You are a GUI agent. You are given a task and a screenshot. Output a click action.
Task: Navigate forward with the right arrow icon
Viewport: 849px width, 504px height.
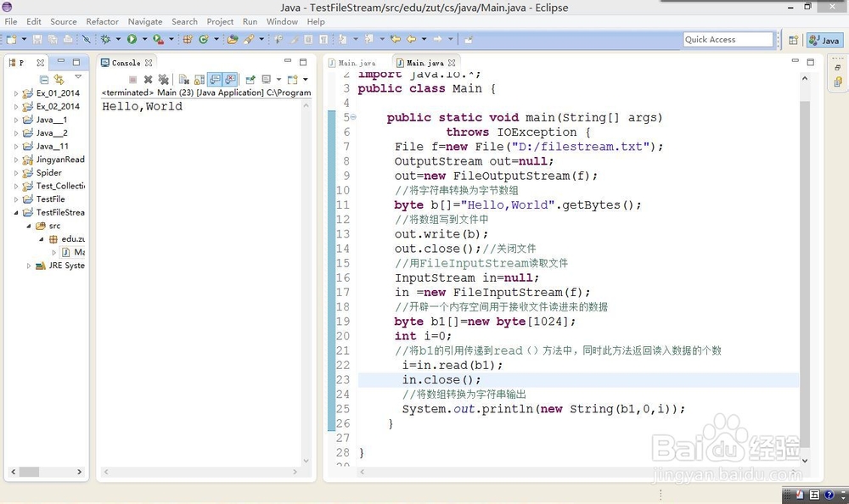[x=437, y=39]
